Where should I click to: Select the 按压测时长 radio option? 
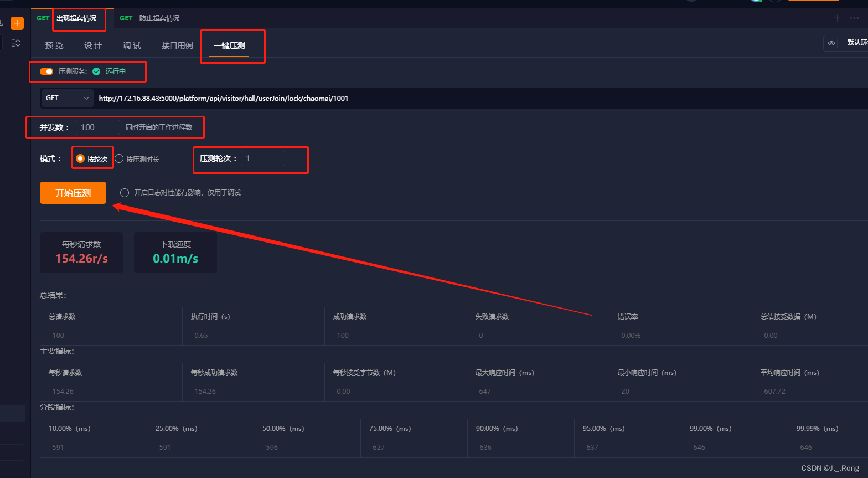(x=119, y=158)
